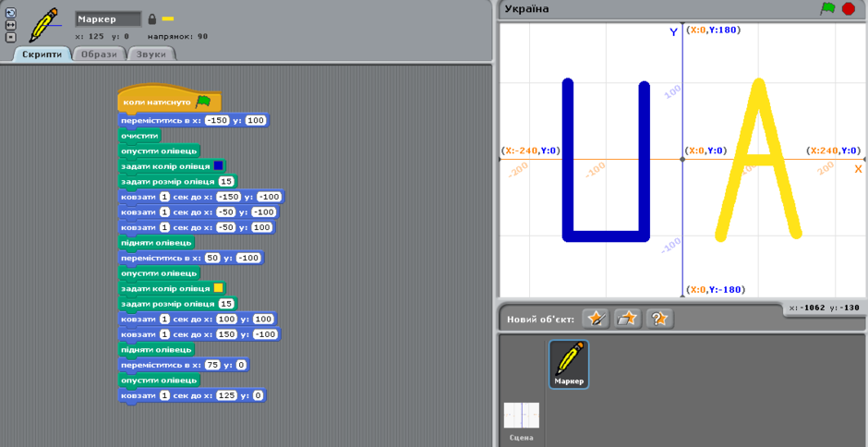Screen dimensions: 868x447
Task: Click the 'підняти олівець' block above x: 75
Action: point(157,349)
